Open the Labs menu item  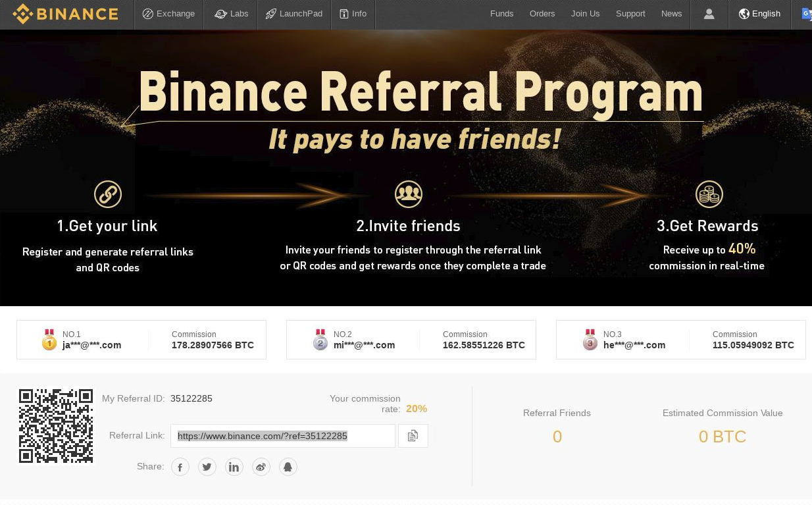click(231, 14)
